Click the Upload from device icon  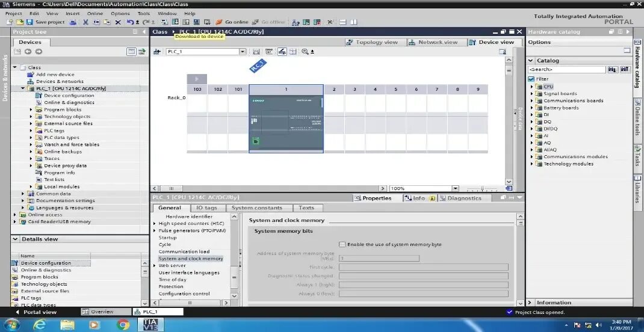[x=185, y=22]
